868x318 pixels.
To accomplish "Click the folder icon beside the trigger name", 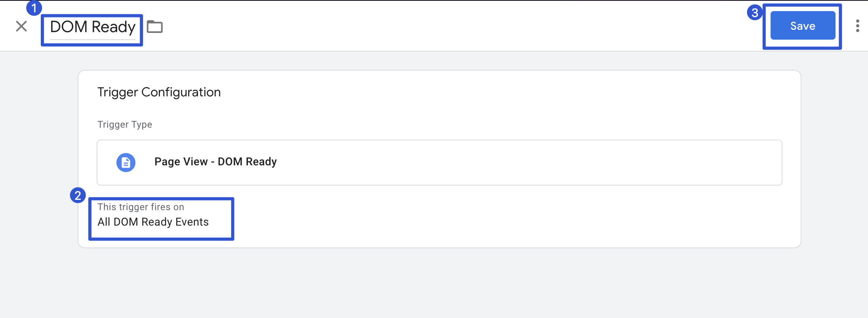I will 155,27.
